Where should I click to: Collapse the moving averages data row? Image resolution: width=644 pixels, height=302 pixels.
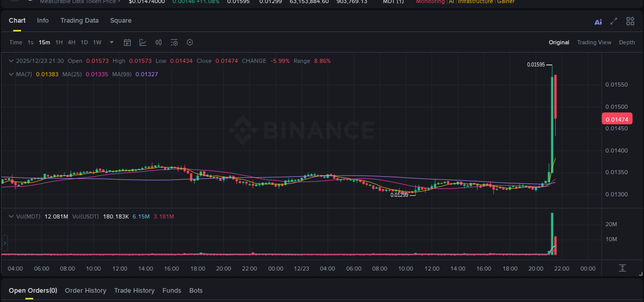(10, 74)
